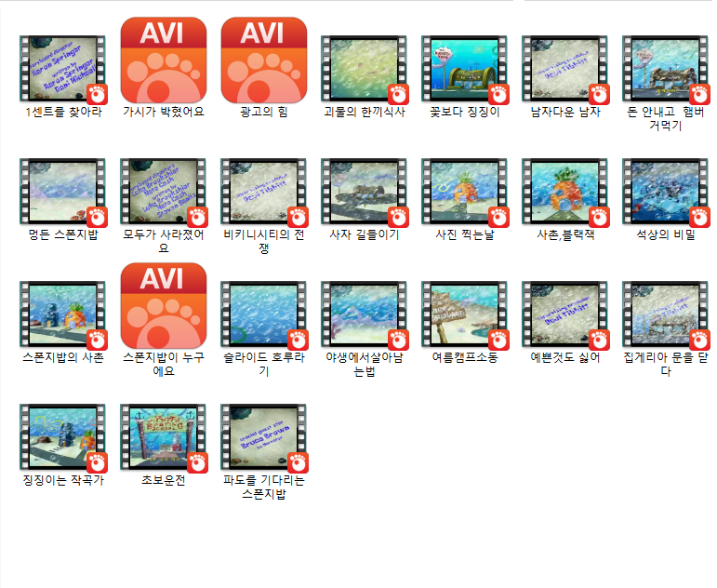Click the AVI icon for 스폰지밥이 누구에요
717x588 pixels.
164,306
